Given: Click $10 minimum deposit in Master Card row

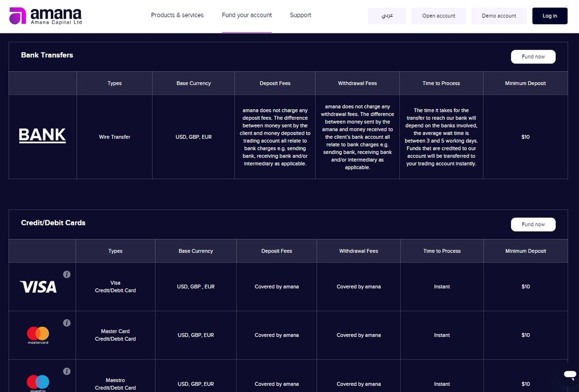Looking at the screenshot, I should pos(526,335).
